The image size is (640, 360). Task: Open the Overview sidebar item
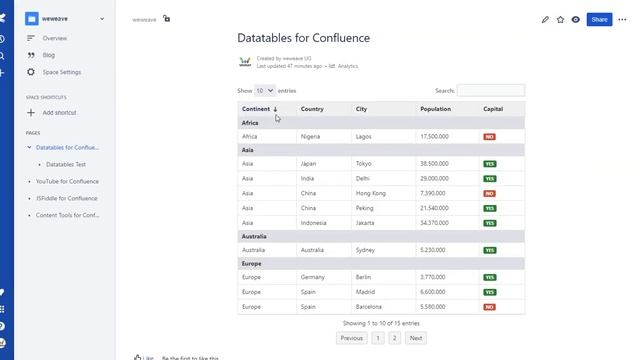coord(55,38)
